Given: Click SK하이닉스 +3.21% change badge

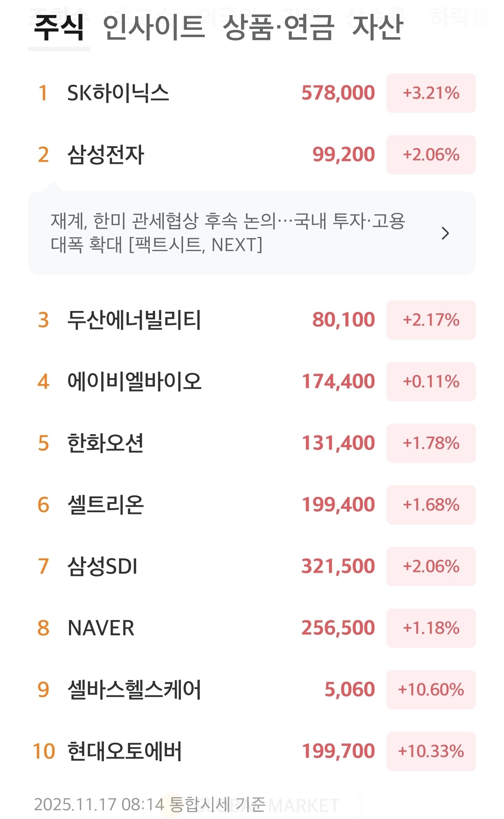Looking at the screenshot, I should click(431, 93).
